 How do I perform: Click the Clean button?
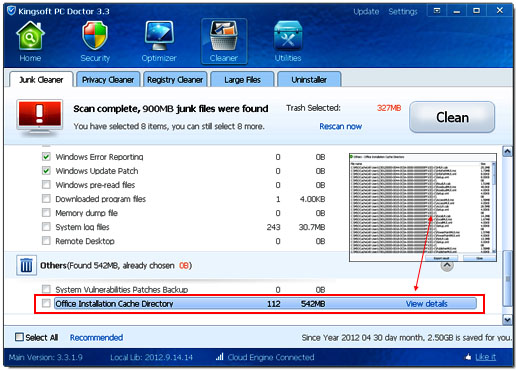[452, 117]
